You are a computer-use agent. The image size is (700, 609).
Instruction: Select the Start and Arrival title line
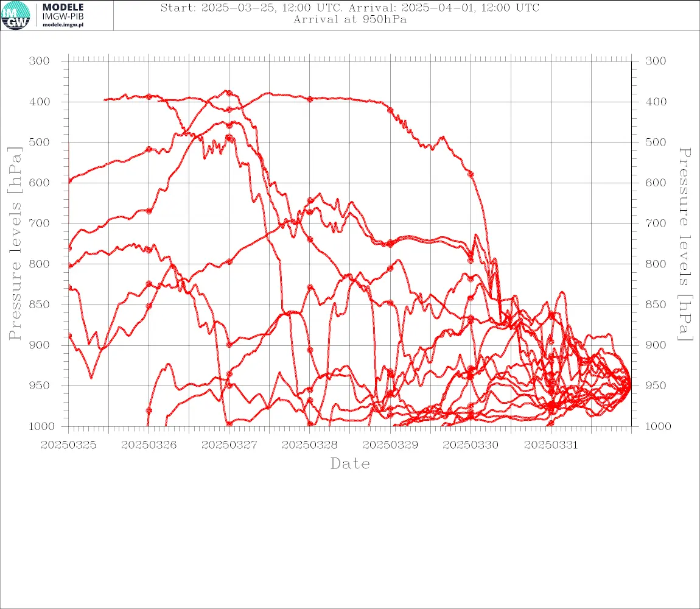[x=350, y=7]
